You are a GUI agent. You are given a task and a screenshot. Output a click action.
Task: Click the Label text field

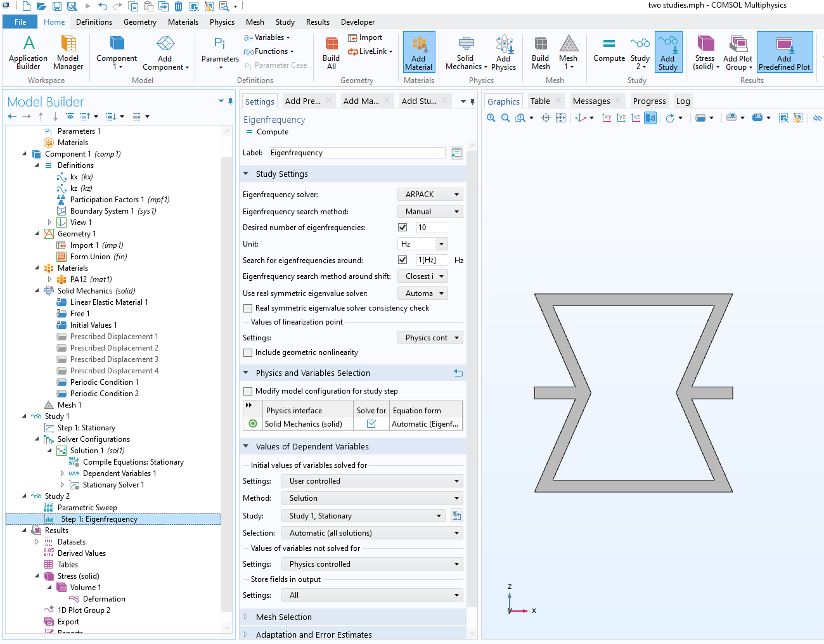[357, 153]
